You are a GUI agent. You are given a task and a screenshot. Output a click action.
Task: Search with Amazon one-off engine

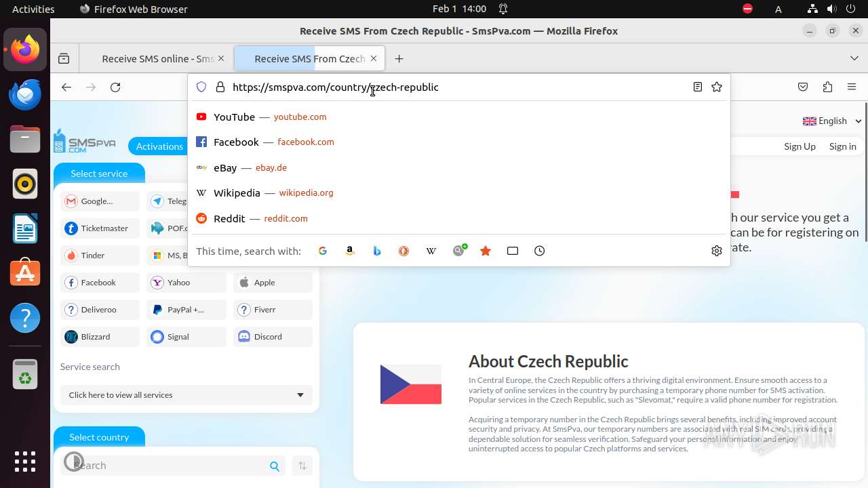[350, 251]
